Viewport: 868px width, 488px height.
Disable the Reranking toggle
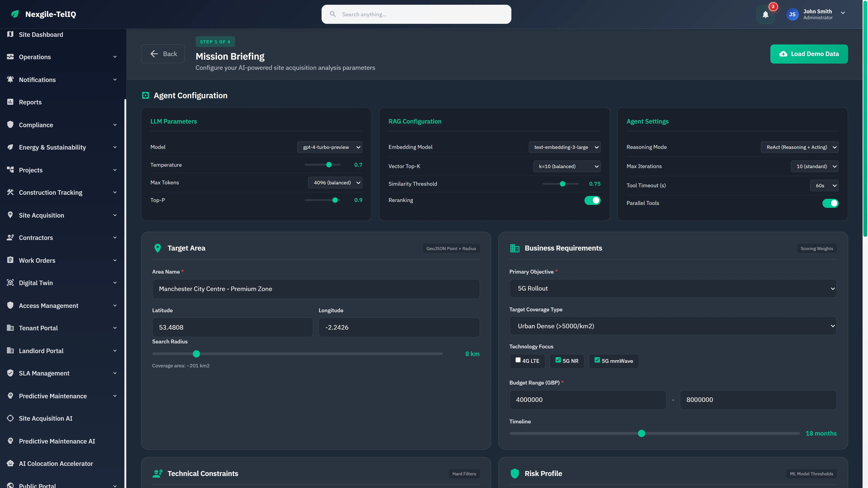click(x=592, y=200)
